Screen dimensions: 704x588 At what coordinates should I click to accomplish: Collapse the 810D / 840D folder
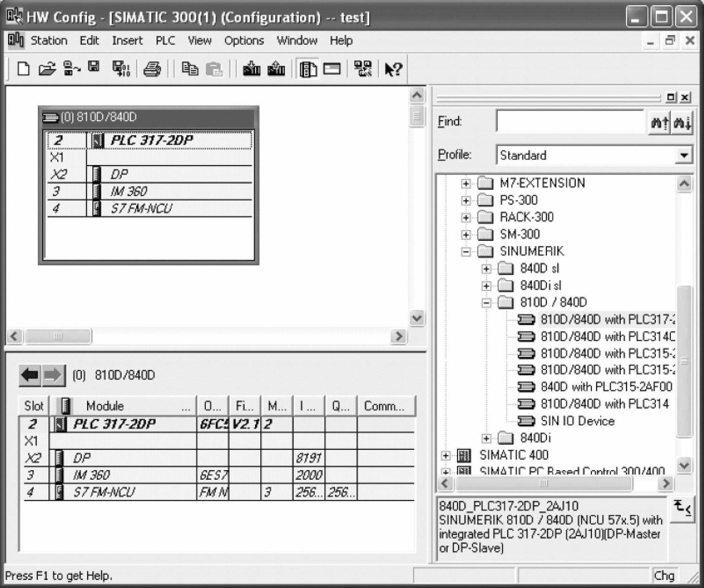click(486, 303)
